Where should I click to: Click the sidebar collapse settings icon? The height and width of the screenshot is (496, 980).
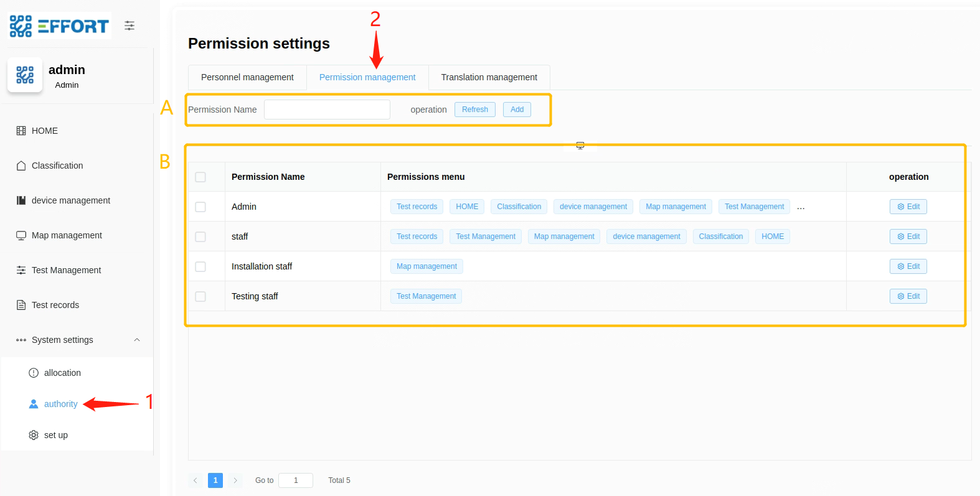(x=130, y=26)
